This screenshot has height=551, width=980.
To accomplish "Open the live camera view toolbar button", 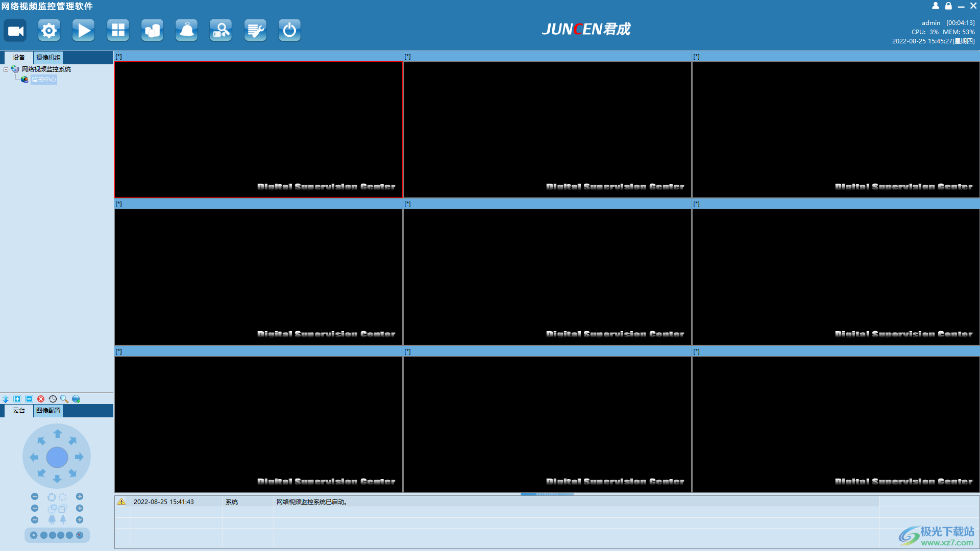I will (15, 31).
